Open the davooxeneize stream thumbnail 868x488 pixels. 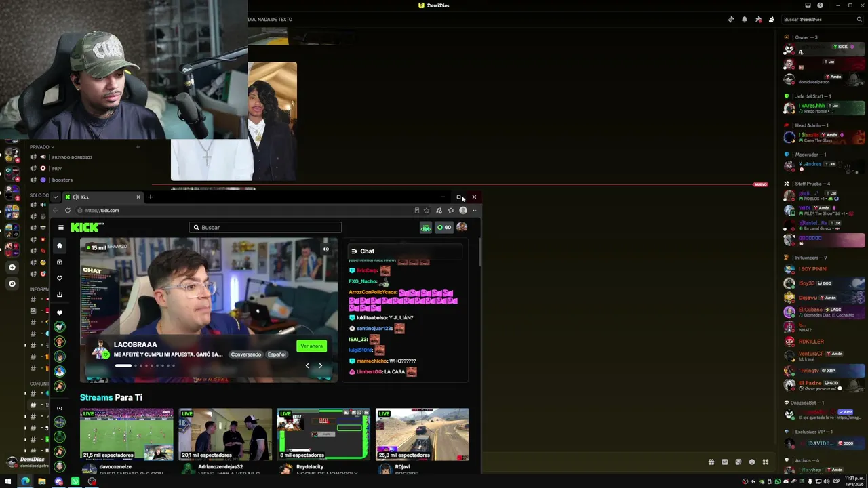127,434
